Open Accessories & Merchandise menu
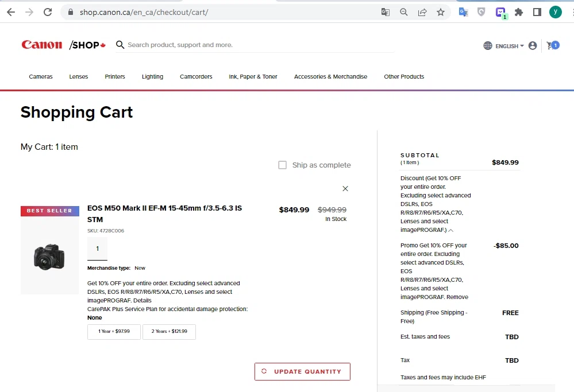The width and height of the screenshot is (574, 392). tap(330, 76)
